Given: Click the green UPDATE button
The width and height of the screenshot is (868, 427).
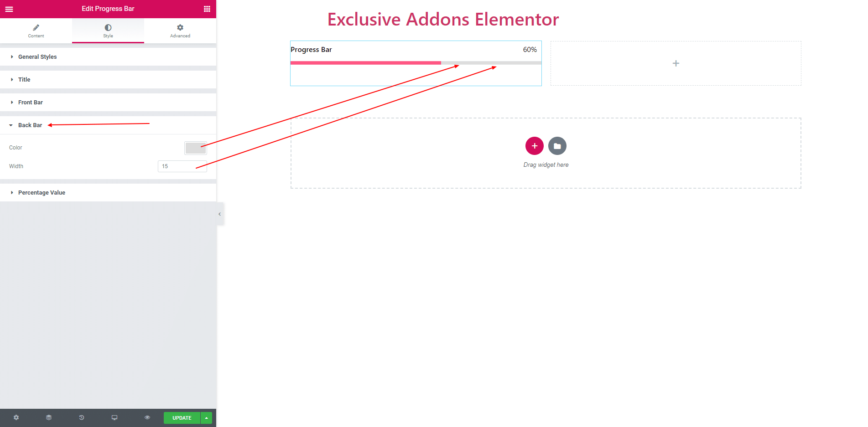Looking at the screenshot, I should tap(182, 418).
